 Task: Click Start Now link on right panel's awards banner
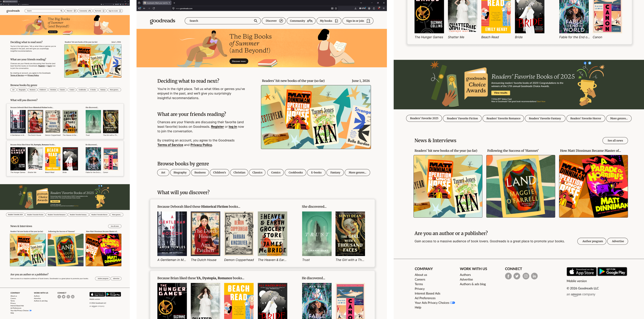pyautogui.click(x=541, y=101)
